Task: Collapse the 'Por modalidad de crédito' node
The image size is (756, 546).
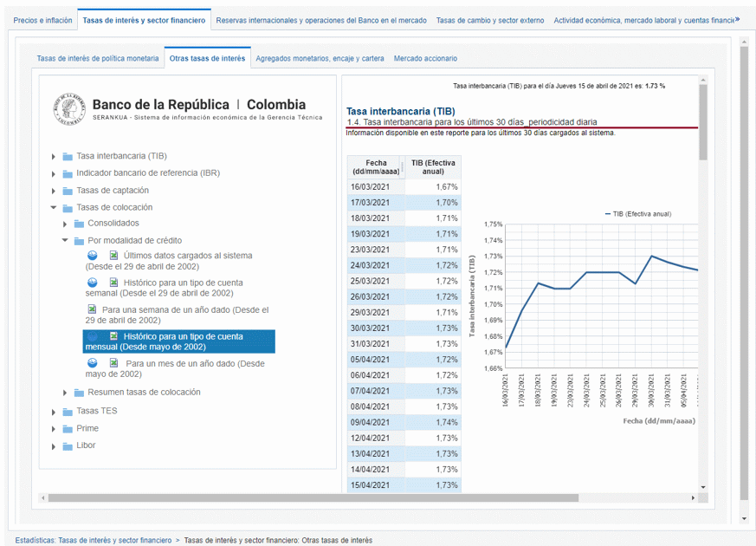Action: (65, 241)
